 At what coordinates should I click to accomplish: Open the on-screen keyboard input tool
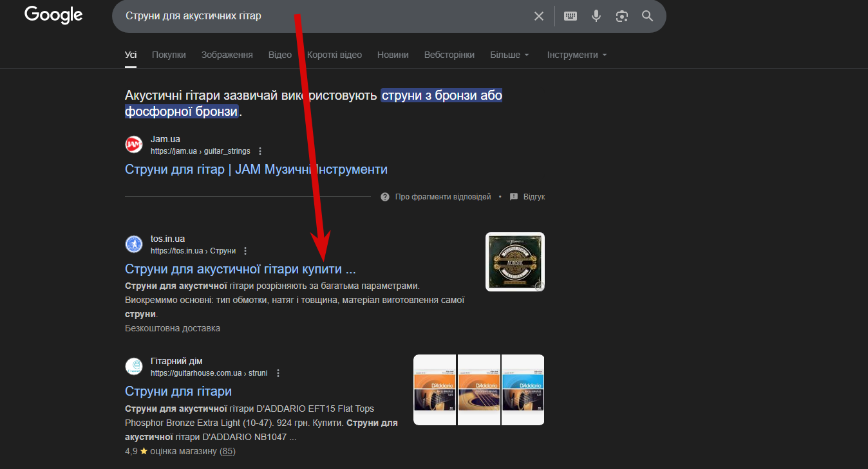(x=571, y=16)
